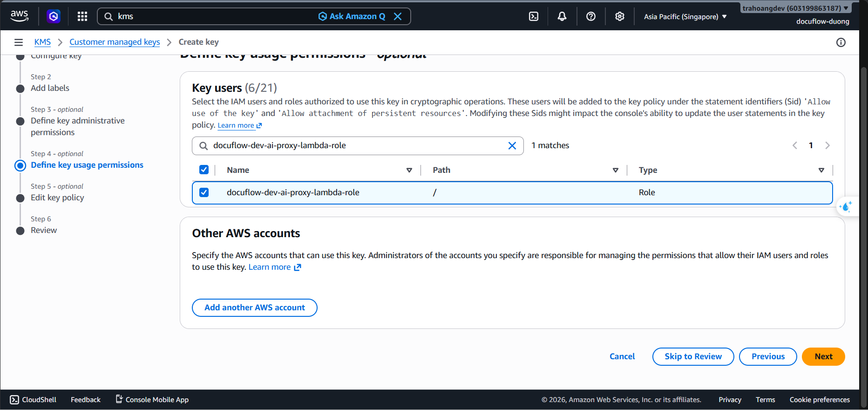Open Terms link in footer
This screenshot has width=868, height=410.
point(765,400)
